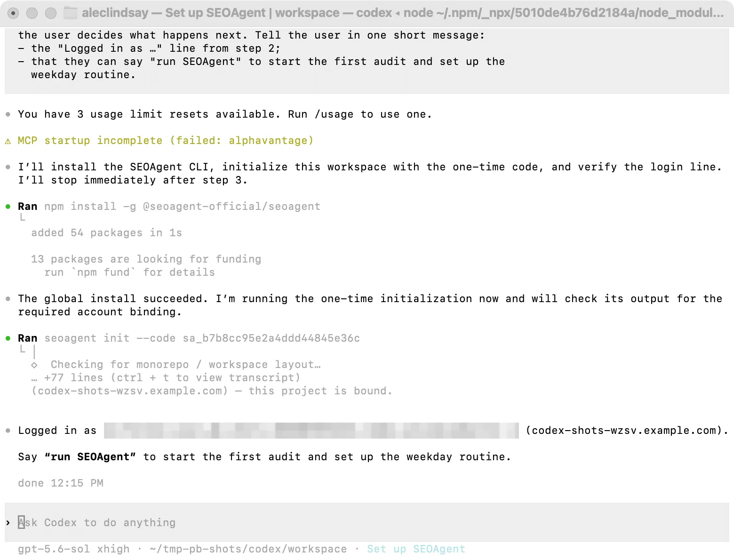Click the gray bullet beside 'You have 3 usage'
This screenshot has height=560, width=734.
8,114
